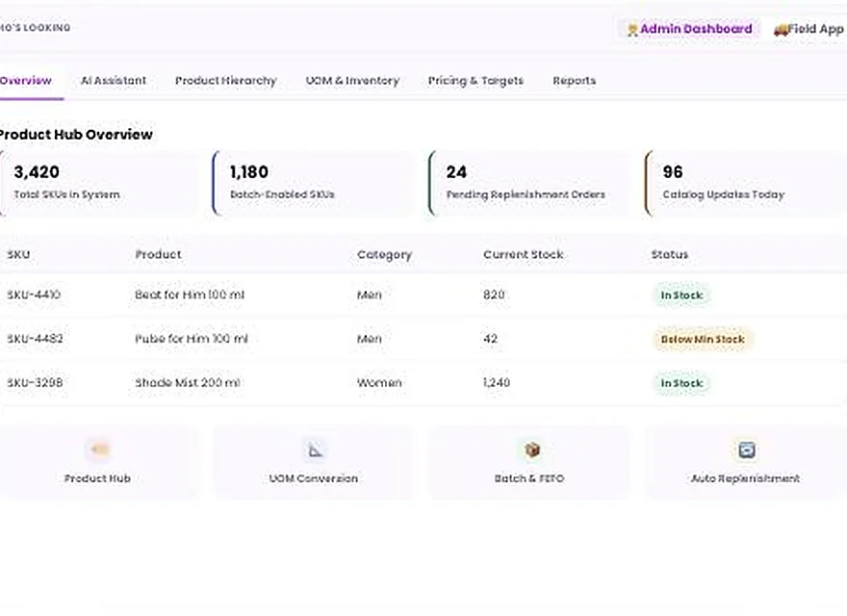Viewport: 847px width, 616px height.
Task: Click the Auto Replenishment icon
Action: (x=747, y=449)
